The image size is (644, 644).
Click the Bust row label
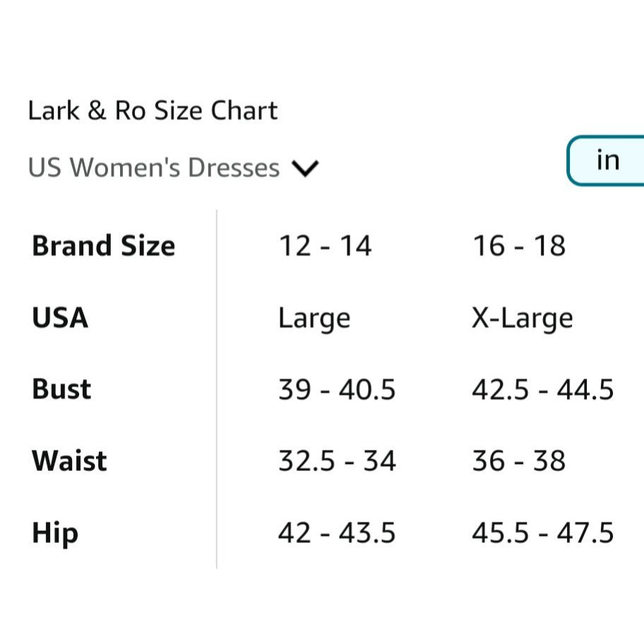point(61,390)
